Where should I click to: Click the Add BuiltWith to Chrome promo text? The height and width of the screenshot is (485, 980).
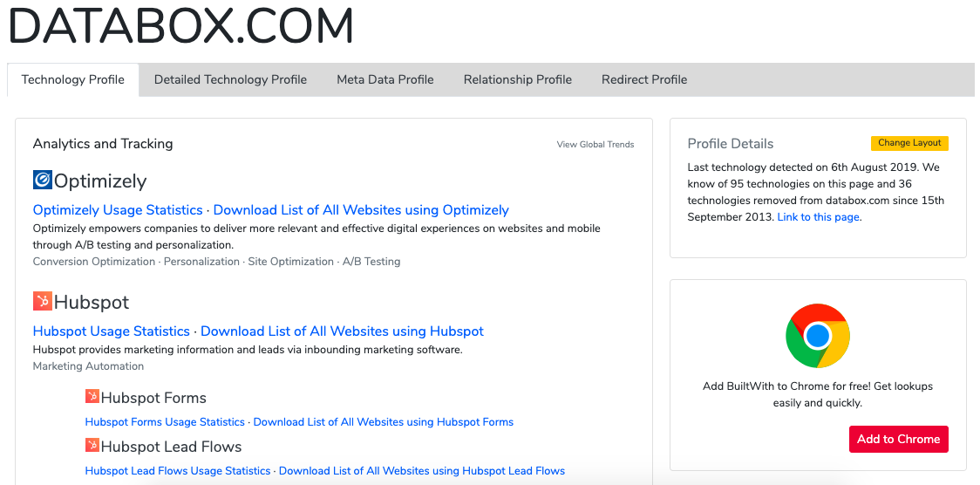pyautogui.click(x=818, y=394)
